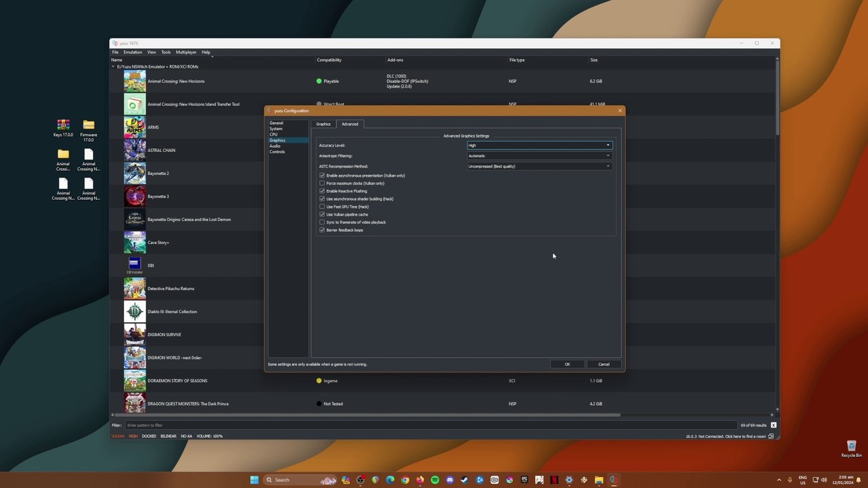Open Windows Start menu
Image resolution: width=868 pixels, height=488 pixels.
pos(254,480)
